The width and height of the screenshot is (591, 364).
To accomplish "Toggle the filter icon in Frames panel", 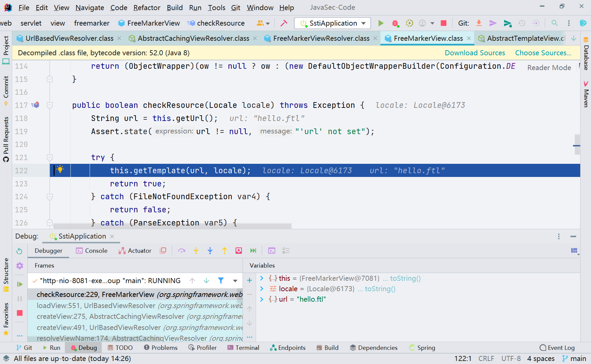I will (221, 280).
